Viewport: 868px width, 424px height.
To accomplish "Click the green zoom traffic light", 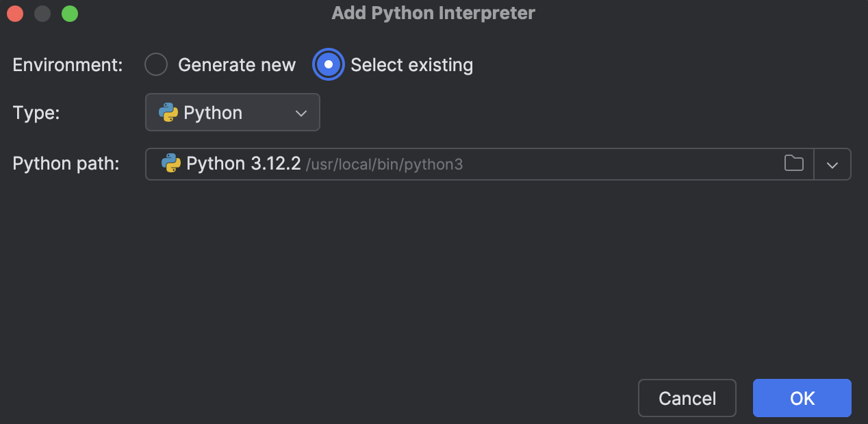I will click(x=69, y=13).
